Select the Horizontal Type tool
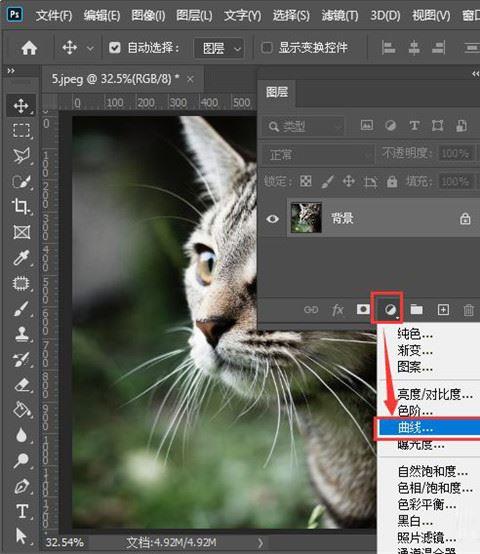 (22, 511)
